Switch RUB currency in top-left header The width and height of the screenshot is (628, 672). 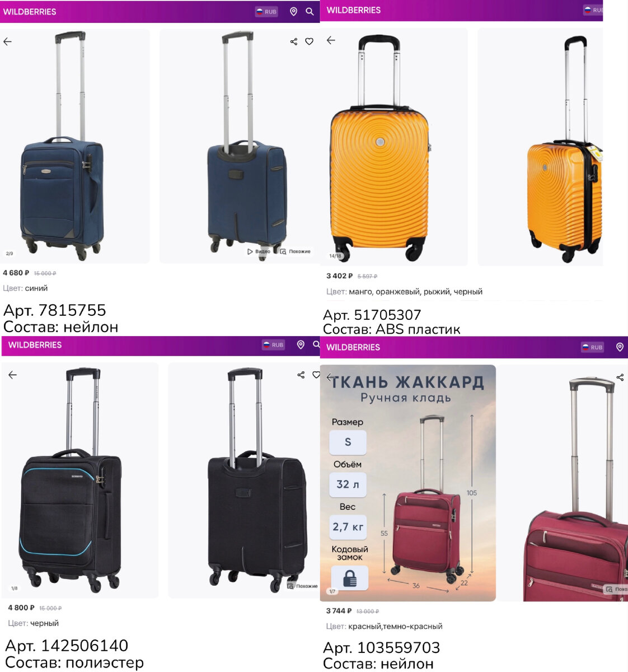point(266,11)
